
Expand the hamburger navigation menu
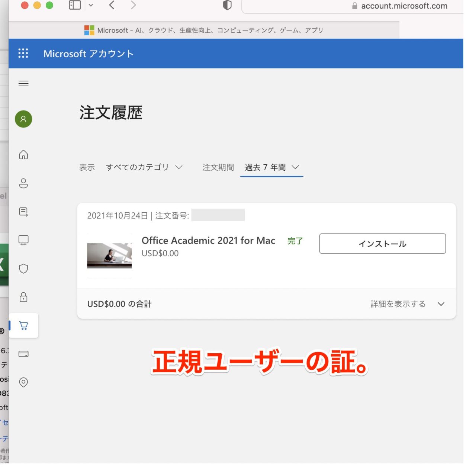(x=23, y=83)
